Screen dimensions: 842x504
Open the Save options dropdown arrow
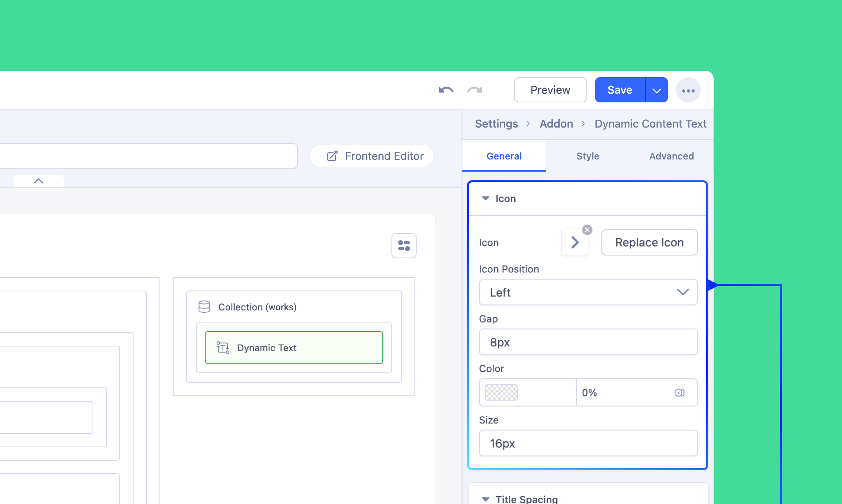coord(657,90)
